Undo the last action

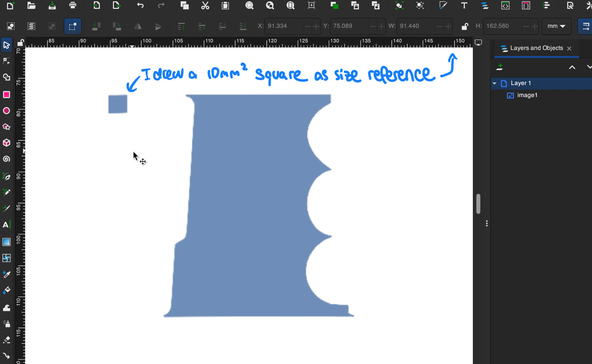point(140,5)
